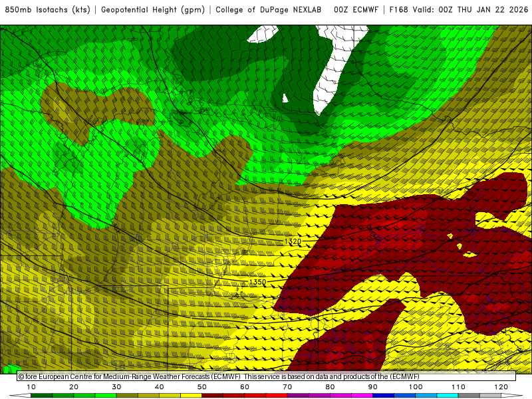Click the legend value 120
This screenshot has height=399, width=532.
click(x=501, y=387)
